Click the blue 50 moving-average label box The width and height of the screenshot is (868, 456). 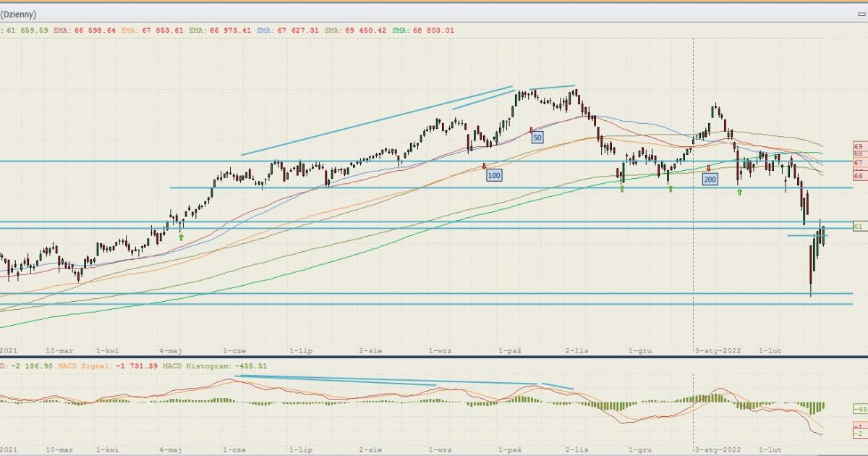pos(537,137)
